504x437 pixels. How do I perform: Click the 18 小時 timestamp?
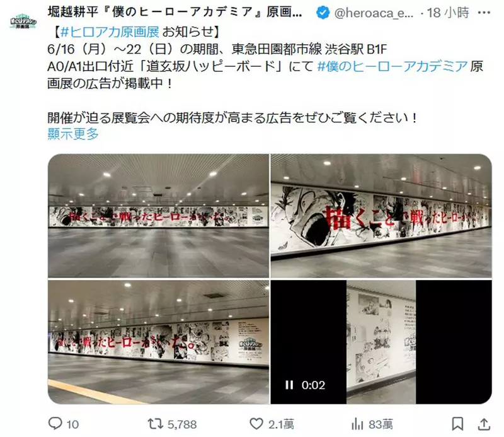(448, 13)
